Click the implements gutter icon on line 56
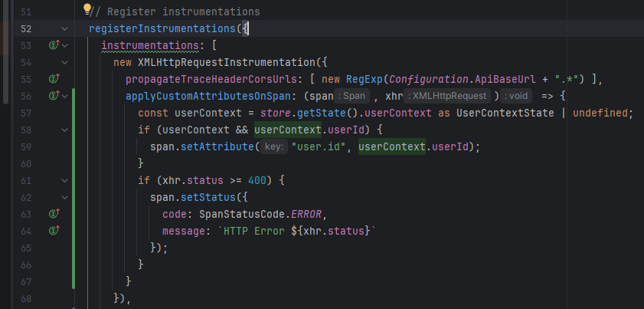 [x=54, y=96]
